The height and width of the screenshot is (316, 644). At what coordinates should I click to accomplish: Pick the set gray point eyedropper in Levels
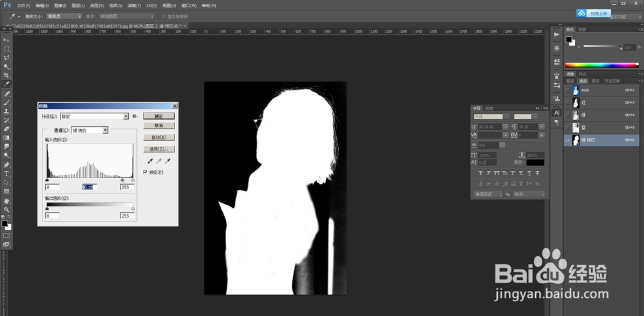pos(159,162)
